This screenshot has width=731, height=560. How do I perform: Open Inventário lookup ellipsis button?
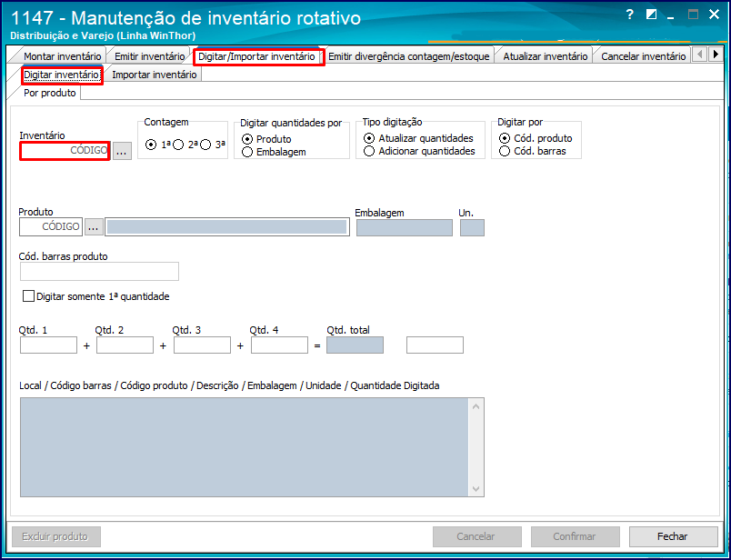[122, 152]
